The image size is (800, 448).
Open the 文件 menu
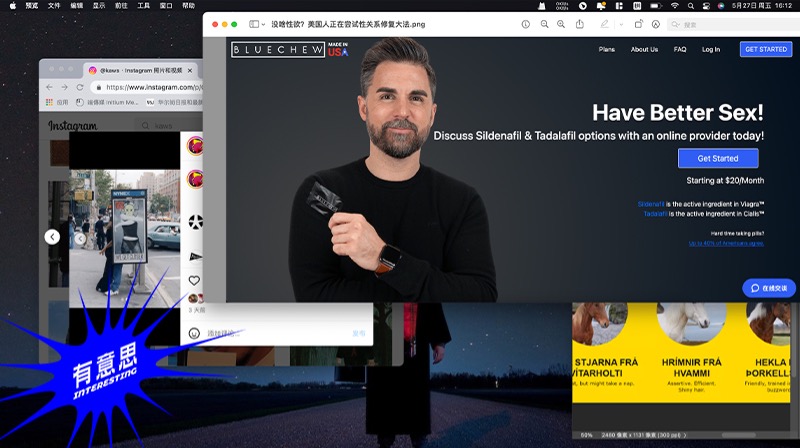point(54,6)
